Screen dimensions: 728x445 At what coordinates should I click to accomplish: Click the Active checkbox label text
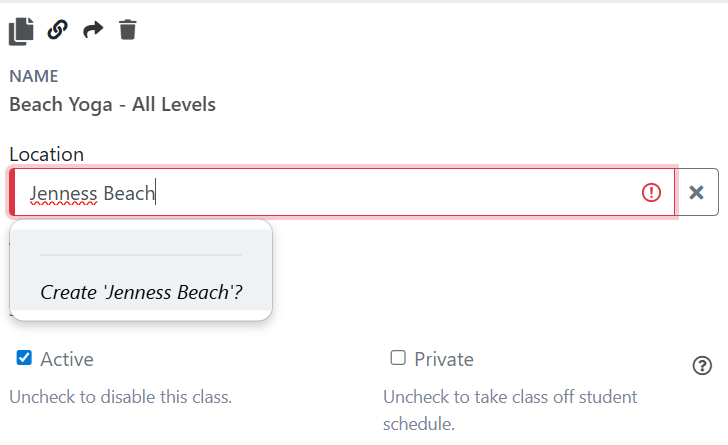(67, 359)
